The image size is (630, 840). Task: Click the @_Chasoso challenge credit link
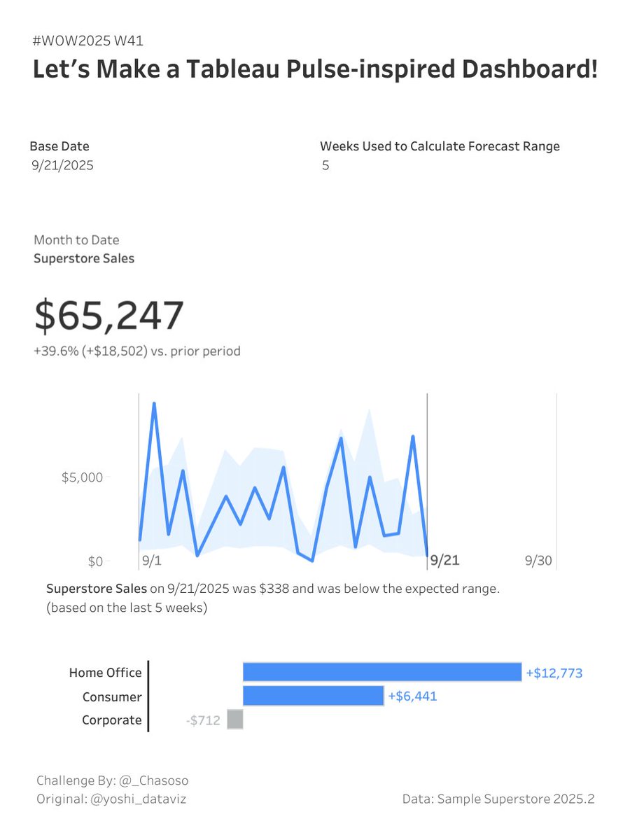[x=154, y=780]
